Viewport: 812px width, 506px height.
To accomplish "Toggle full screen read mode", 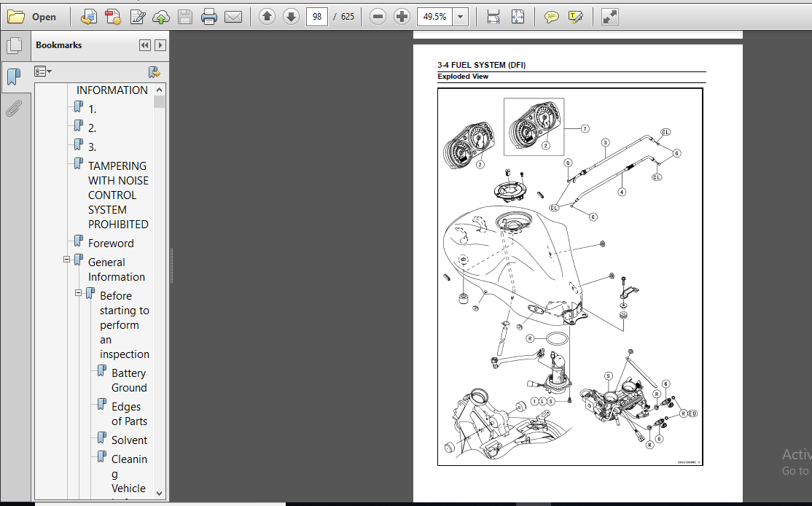I will coord(610,17).
